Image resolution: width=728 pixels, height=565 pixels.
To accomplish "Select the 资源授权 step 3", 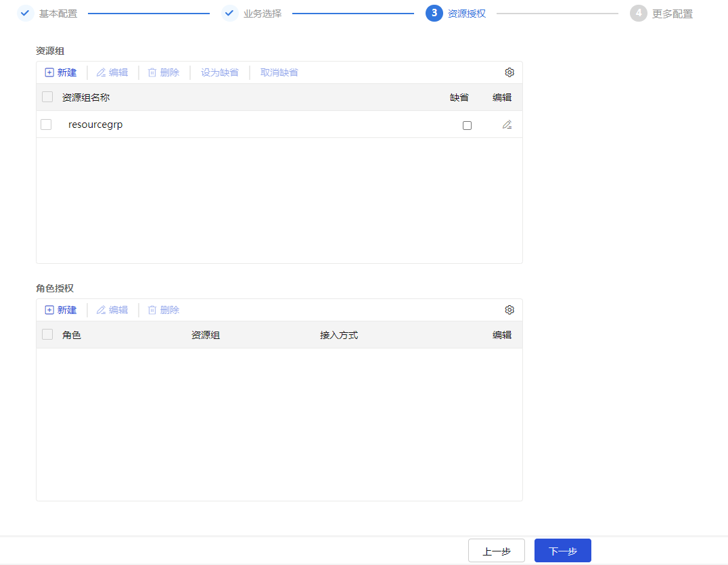I will (456, 14).
